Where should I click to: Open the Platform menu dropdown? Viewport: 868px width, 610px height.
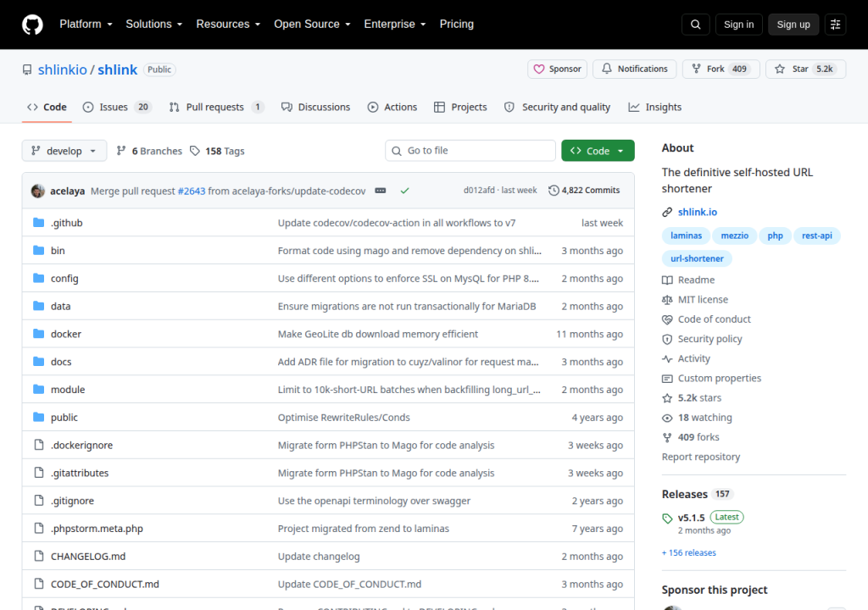point(86,25)
